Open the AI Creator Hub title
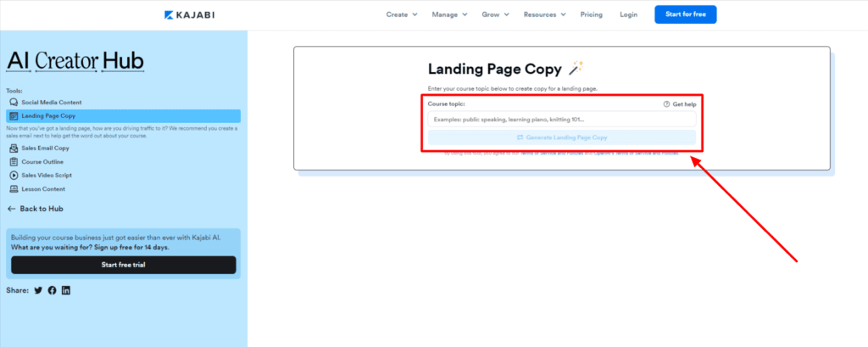The height and width of the screenshot is (347, 868). 75,61
